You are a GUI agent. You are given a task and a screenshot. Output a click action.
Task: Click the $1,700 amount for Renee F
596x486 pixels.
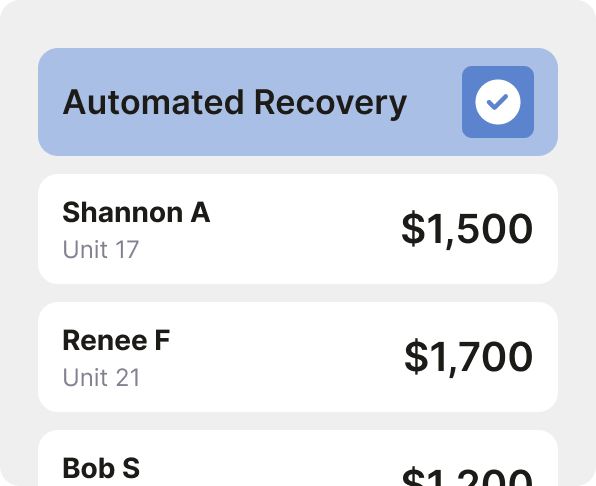coord(469,357)
